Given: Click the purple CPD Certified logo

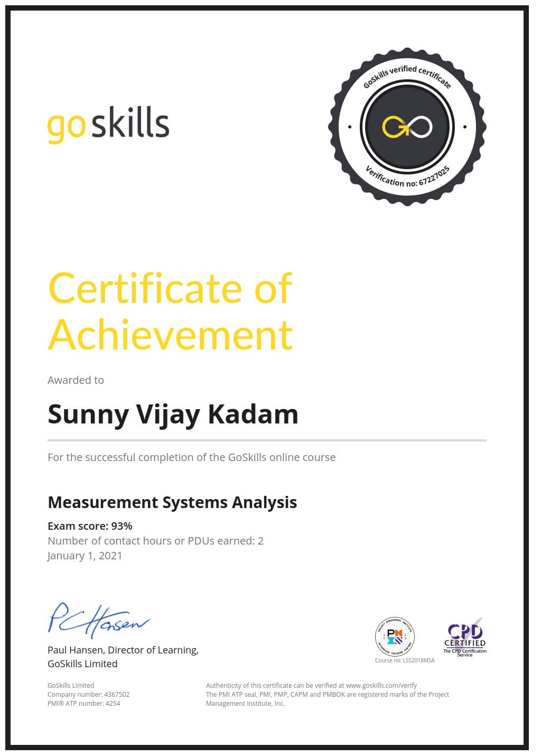Looking at the screenshot, I should 464,637.
